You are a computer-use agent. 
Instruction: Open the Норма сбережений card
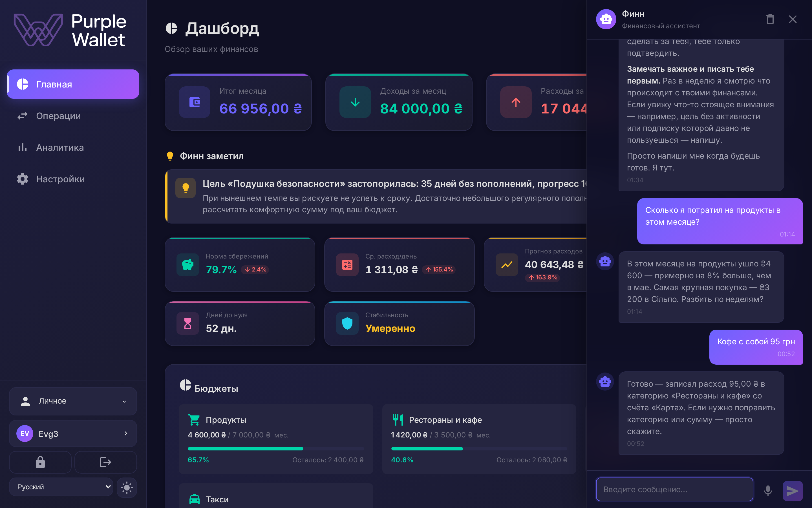(x=240, y=265)
